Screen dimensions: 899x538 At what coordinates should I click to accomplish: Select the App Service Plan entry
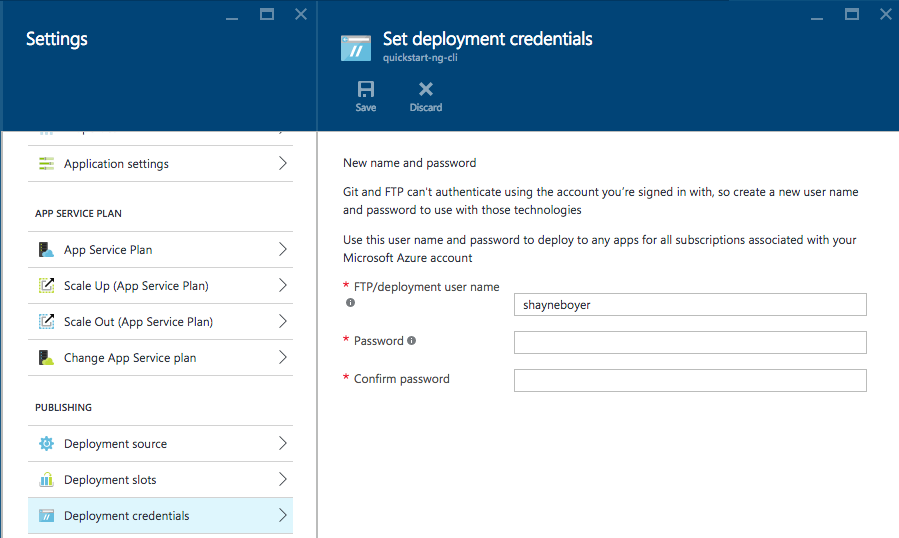point(161,249)
